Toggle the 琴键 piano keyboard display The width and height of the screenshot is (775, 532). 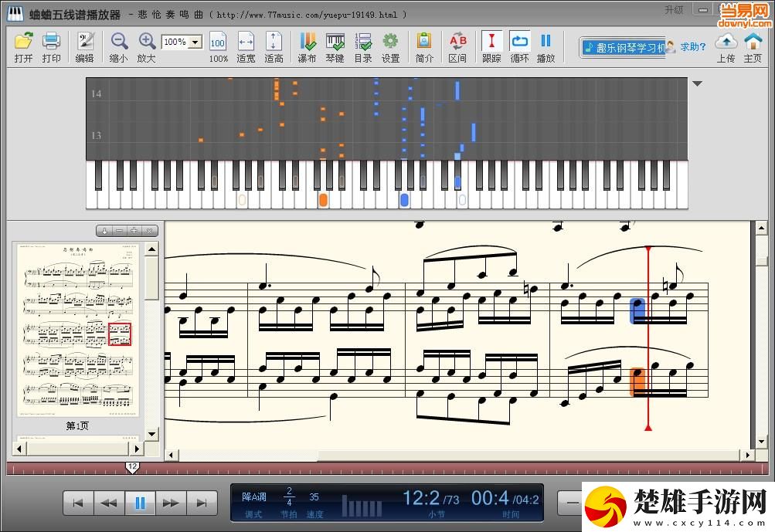point(335,47)
